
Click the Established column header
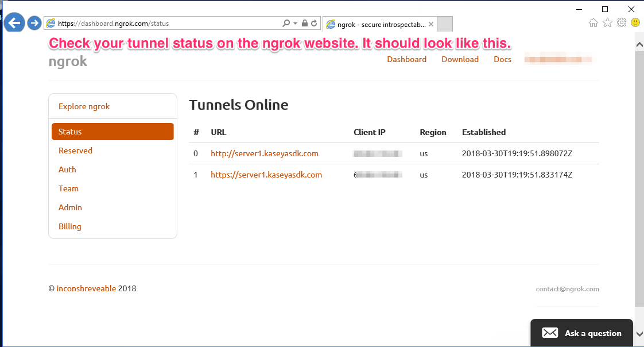coord(484,132)
